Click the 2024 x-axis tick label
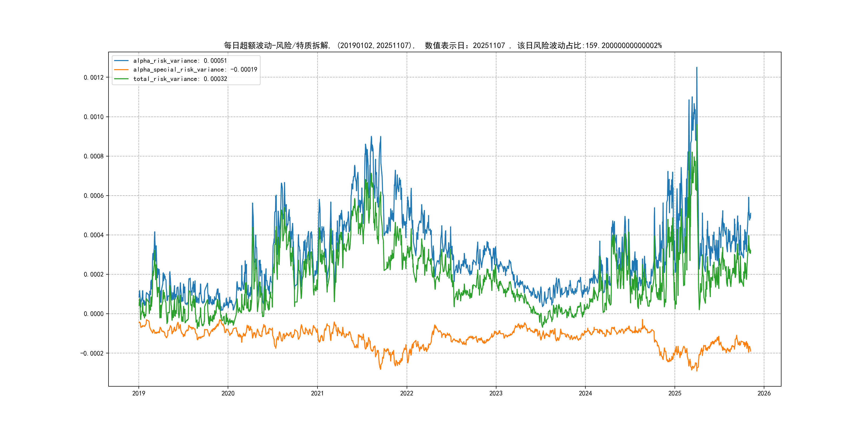This screenshot has width=868, height=434. (585, 393)
